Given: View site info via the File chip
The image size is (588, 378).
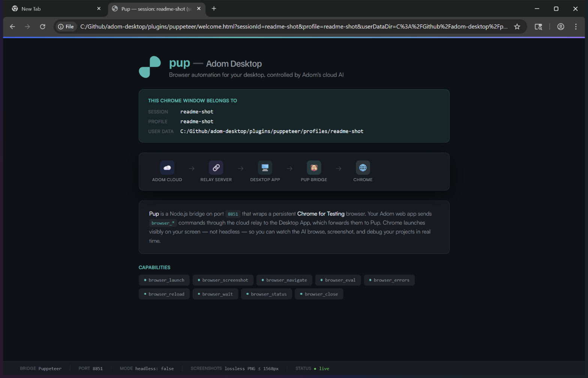Looking at the screenshot, I should 66,27.
